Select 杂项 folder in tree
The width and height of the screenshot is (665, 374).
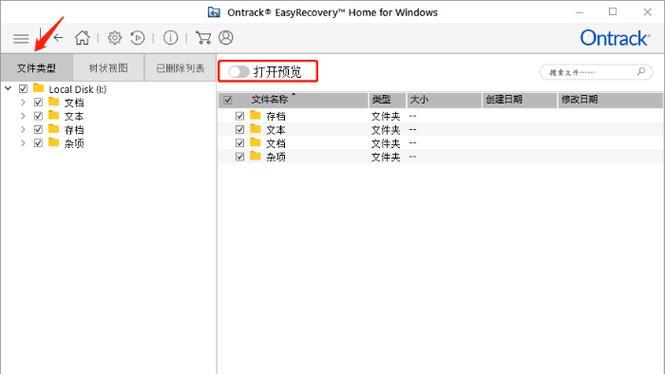click(x=74, y=143)
